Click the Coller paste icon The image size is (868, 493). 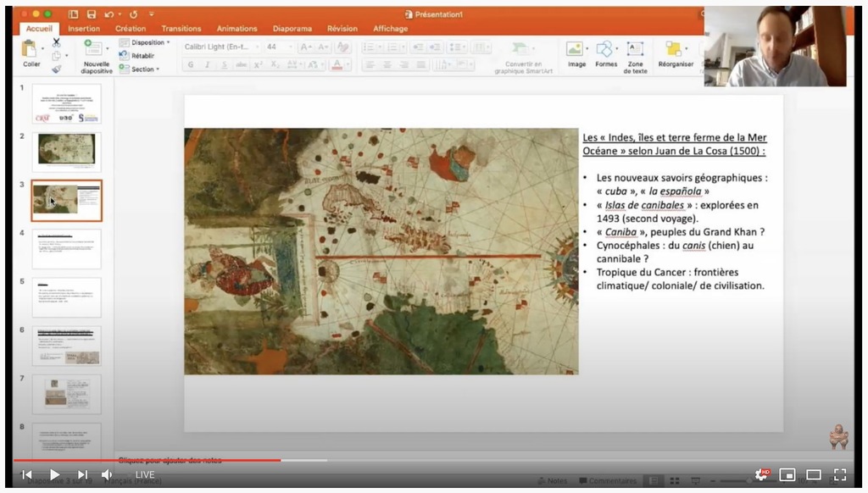point(29,50)
